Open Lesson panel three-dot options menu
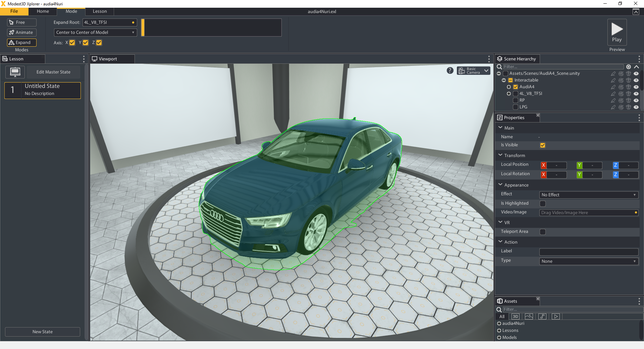This screenshot has width=644, height=349. pyautogui.click(x=84, y=59)
